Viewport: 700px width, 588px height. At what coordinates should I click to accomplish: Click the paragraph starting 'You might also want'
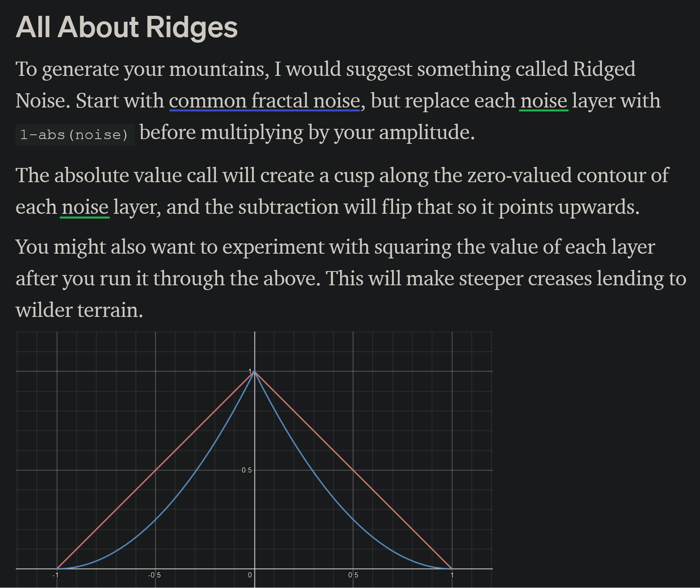click(351, 279)
